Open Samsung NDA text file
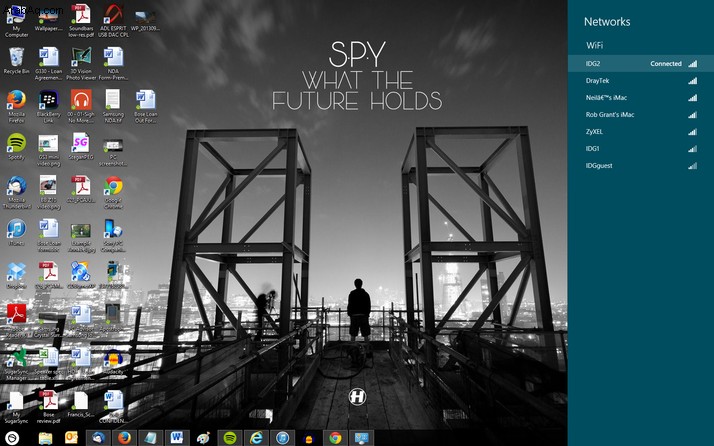Image resolution: width=714 pixels, height=446 pixels. click(113, 107)
